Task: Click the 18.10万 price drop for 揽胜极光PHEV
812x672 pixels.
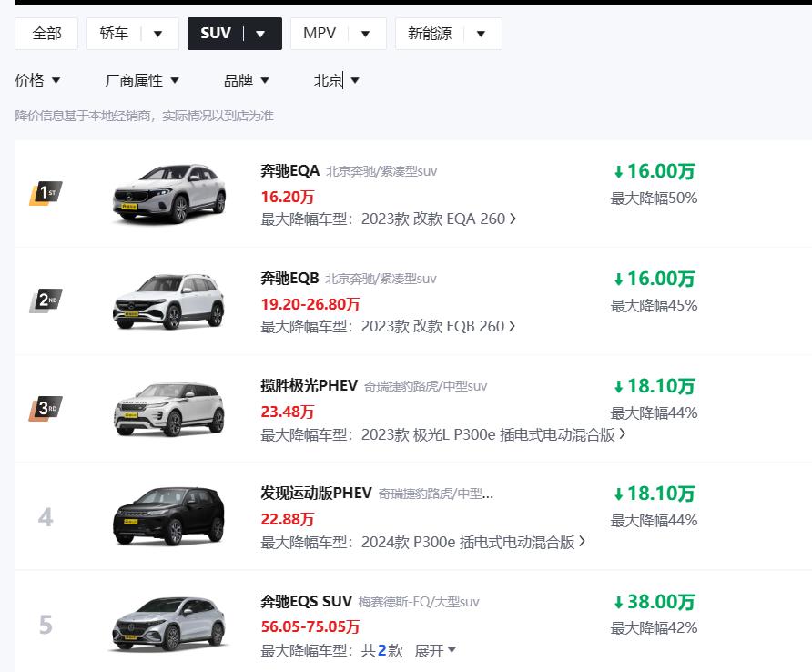Action: [655, 386]
